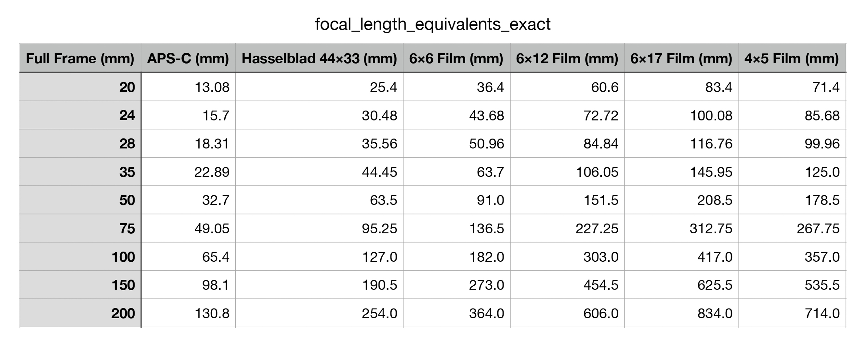Select the 6×6 Film (mm) header
Screen dimensions: 868x353
pos(456,58)
